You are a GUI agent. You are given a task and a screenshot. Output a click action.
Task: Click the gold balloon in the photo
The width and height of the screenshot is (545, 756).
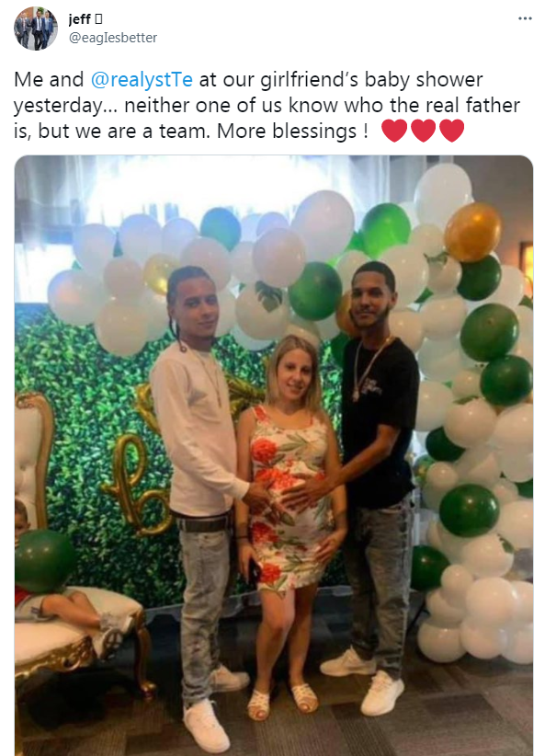click(x=472, y=232)
